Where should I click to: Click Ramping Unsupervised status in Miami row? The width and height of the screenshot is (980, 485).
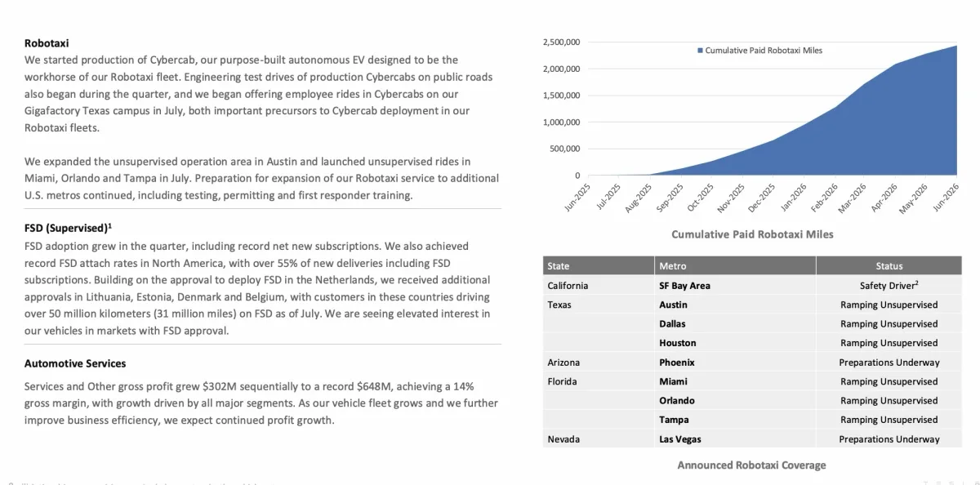889,381
